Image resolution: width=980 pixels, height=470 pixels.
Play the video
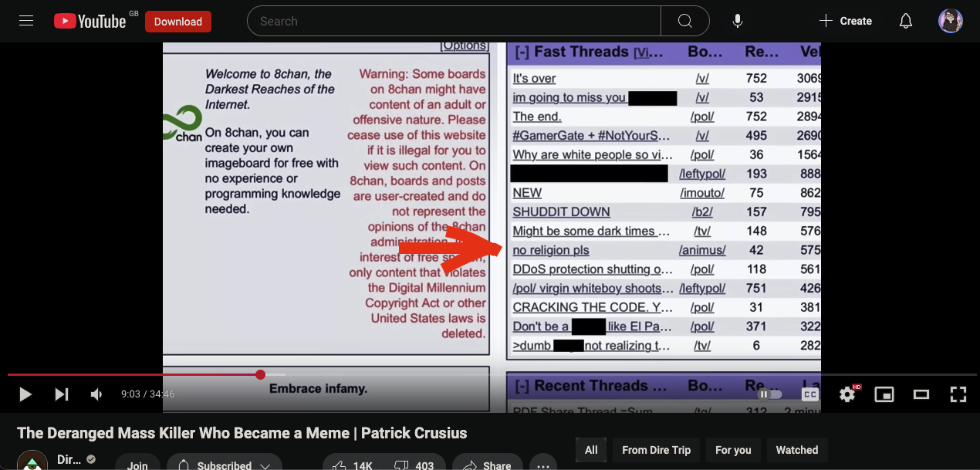[25, 394]
